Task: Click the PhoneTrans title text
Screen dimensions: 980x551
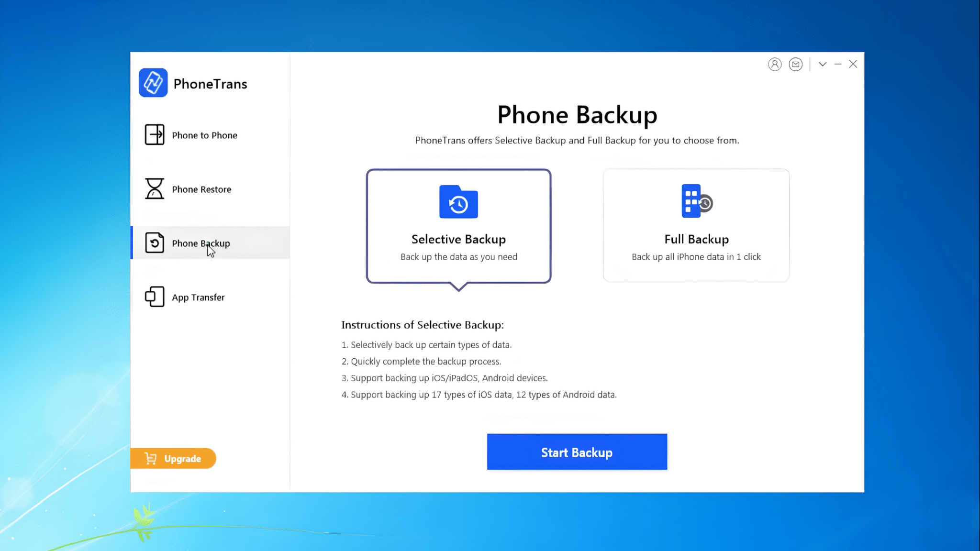Action: (210, 84)
